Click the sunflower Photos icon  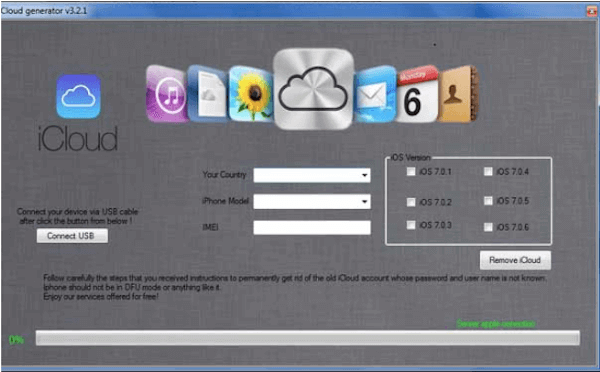pos(251,94)
